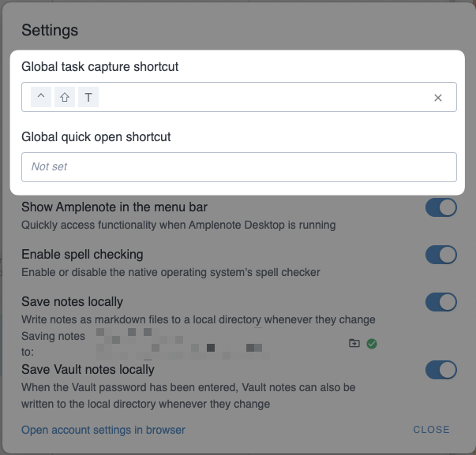Click the Control key chip in shortcut
Screen dimensions: 476x455
41,98
